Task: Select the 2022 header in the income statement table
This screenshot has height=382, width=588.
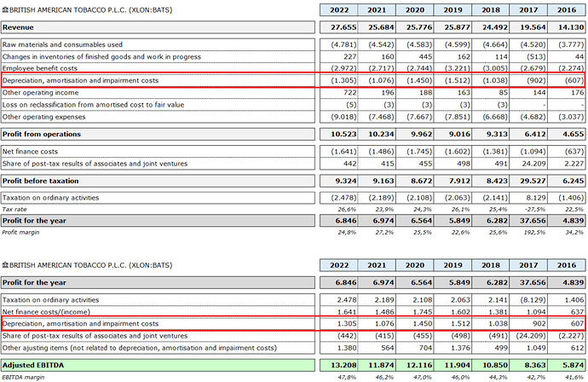Action: (x=339, y=10)
